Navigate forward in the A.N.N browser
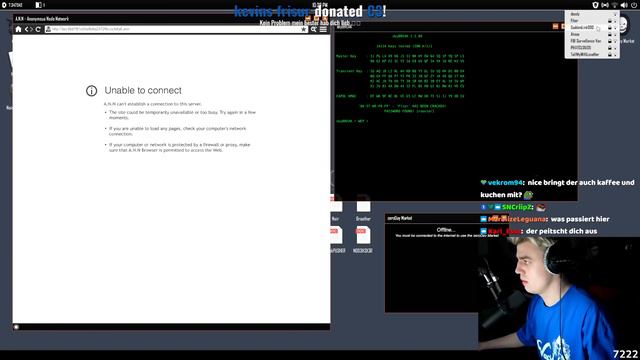Image resolution: width=640 pixels, height=360 pixels. [31, 29]
